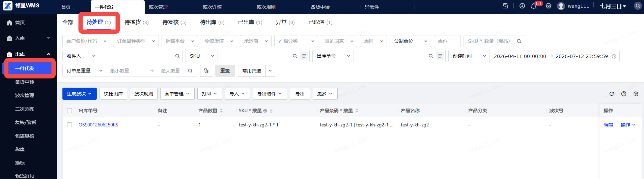644x179 pixels.
Task: Open 销售平台 dropdown
Action: [180, 41]
